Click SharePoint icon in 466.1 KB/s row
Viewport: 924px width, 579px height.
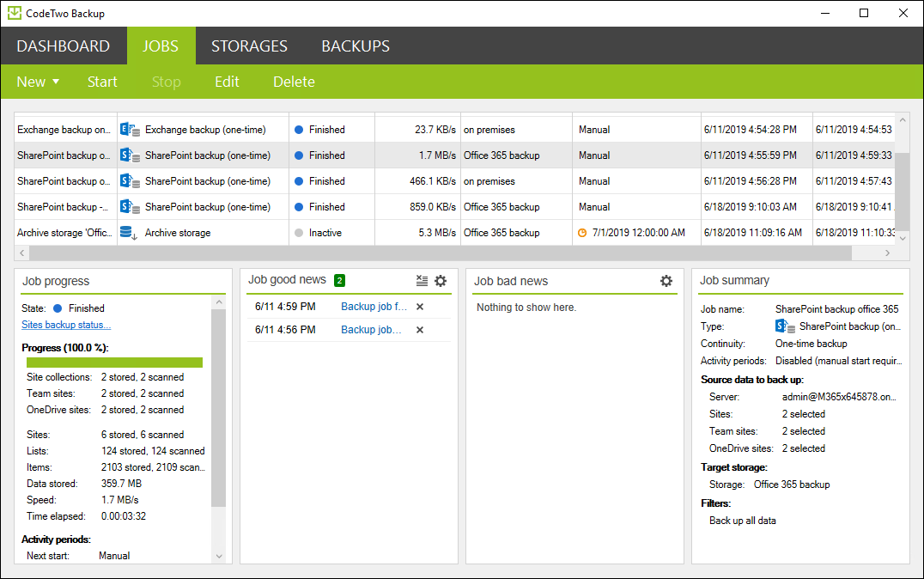130,181
